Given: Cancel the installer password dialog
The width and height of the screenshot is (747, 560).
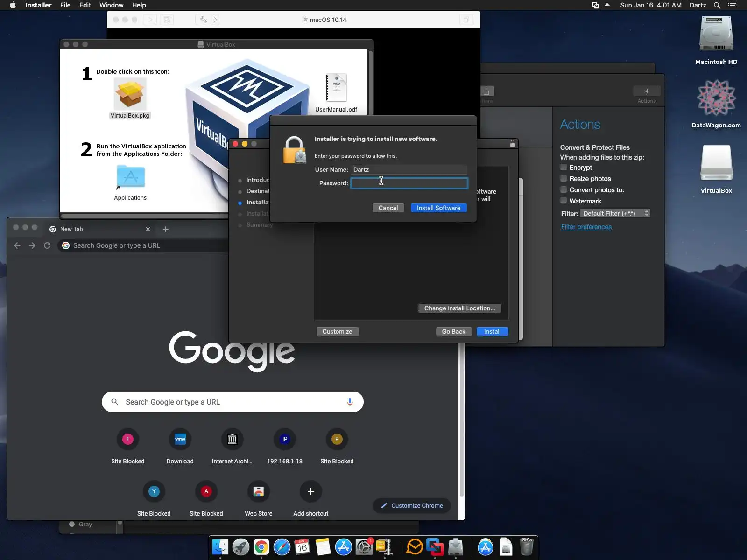Looking at the screenshot, I should 388,208.
